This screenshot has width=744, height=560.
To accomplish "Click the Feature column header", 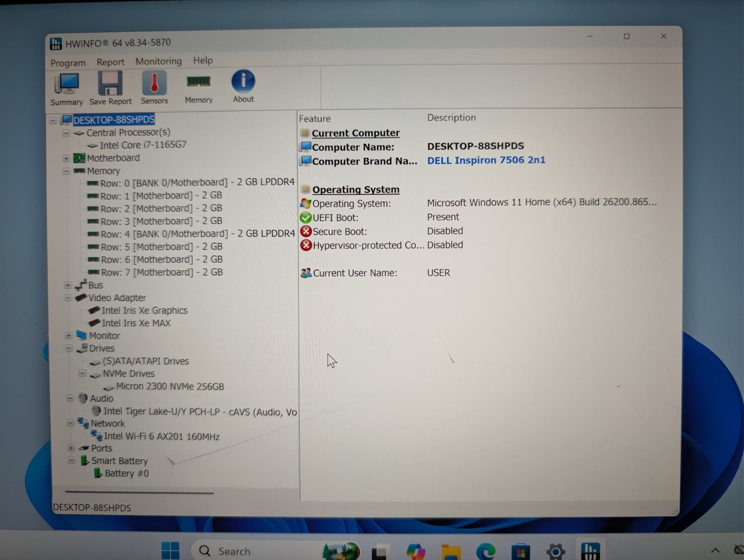I will pos(315,119).
